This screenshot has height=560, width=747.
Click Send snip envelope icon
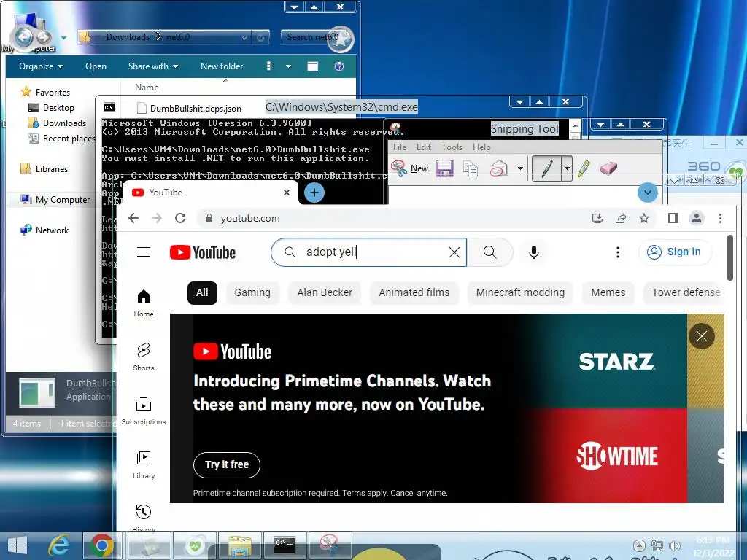coord(498,168)
